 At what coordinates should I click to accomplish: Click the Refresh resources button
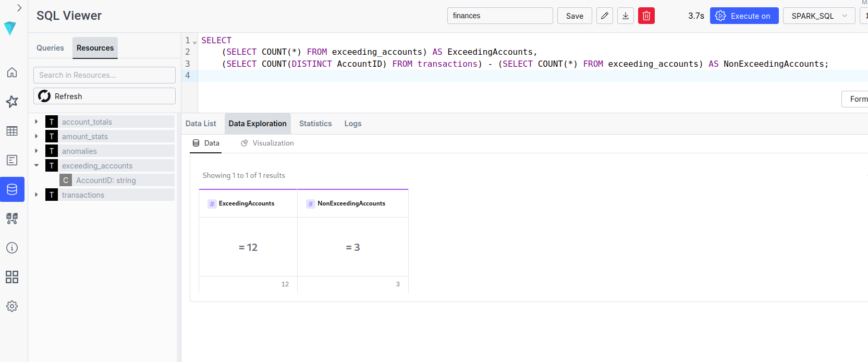coord(104,96)
